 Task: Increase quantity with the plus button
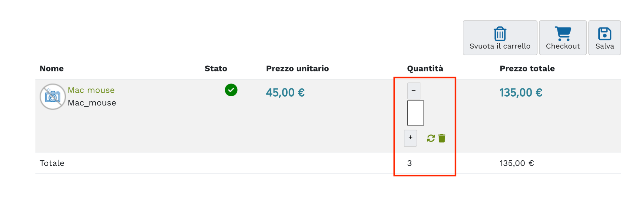coord(410,138)
